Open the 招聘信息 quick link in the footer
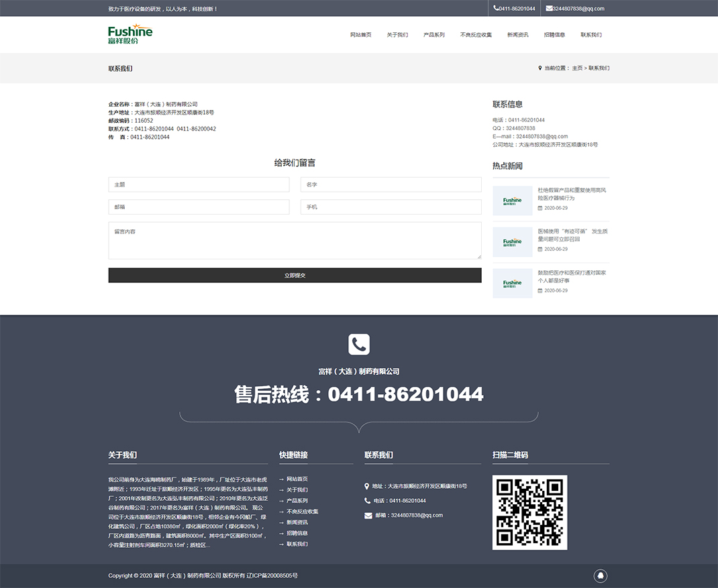Image resolution: width=718 pixels, height=588 pixels. (297, 533)
